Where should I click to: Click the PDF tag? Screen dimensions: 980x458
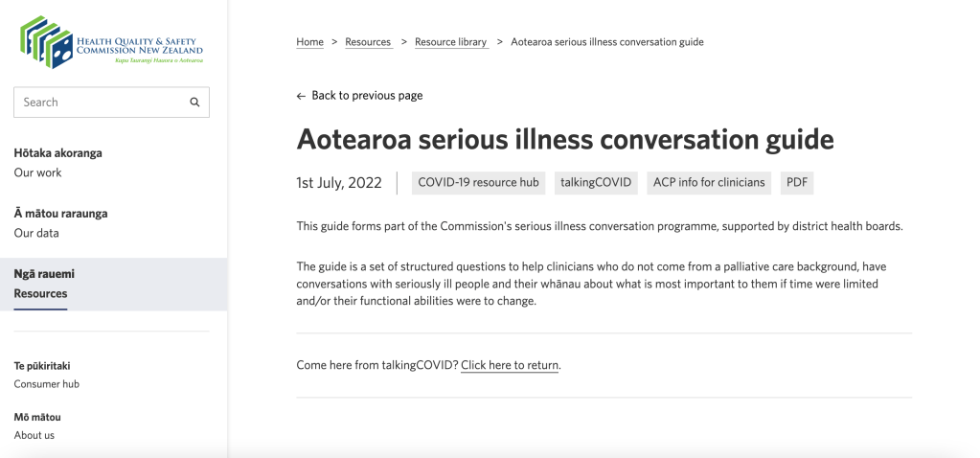796,182
